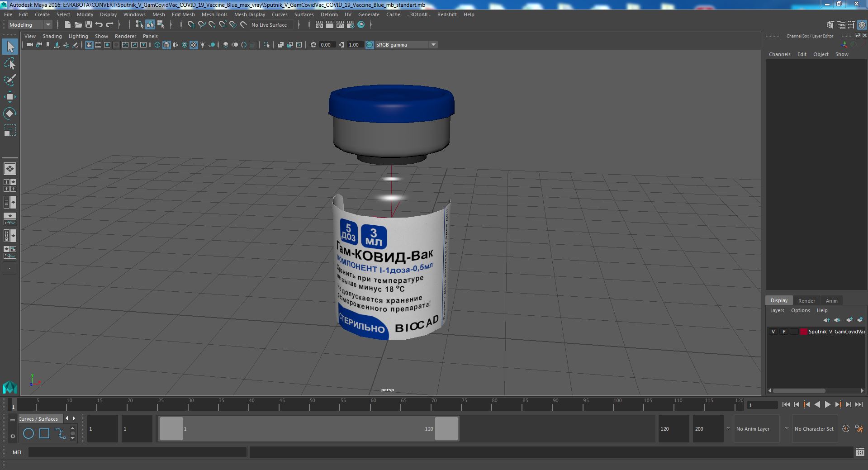Open a scene with folder icon
868x470 pixels.
pos(78,25)
